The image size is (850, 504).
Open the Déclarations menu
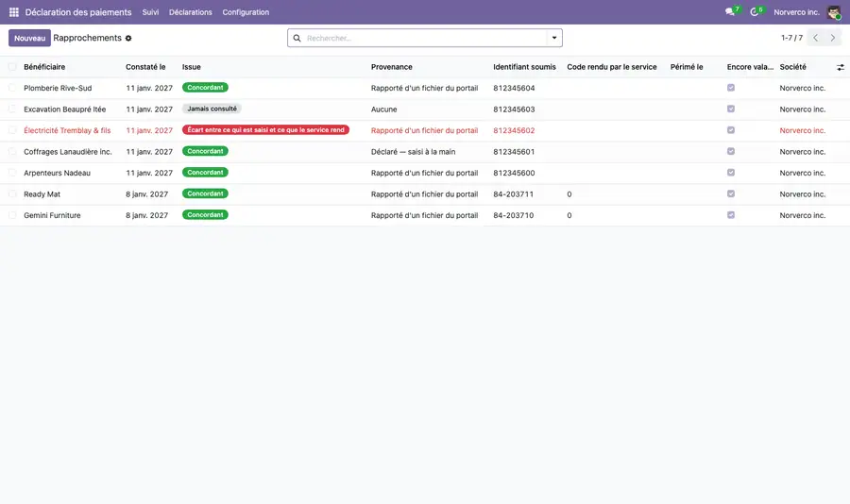pos(190,12)
